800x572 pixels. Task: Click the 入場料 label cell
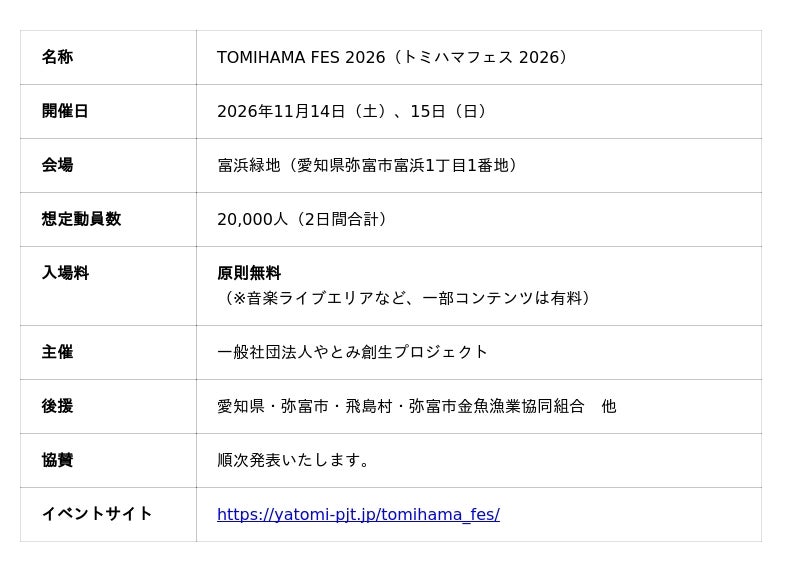108,286
